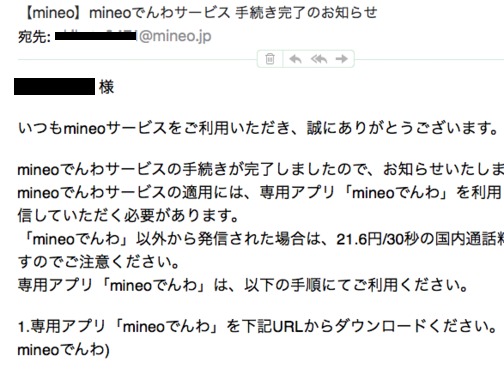Click the text 信していただく必要があります
Screen dimensions: 504x380
click(128, 216)
